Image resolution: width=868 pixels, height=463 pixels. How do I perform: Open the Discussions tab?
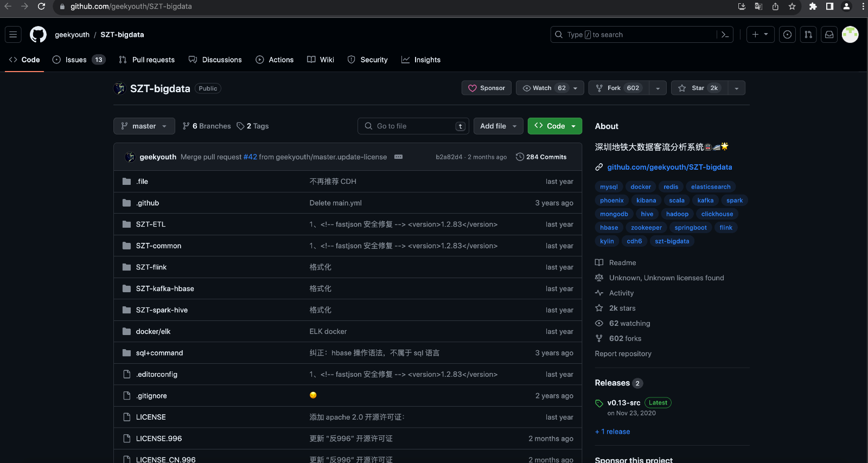click(215, 60)
